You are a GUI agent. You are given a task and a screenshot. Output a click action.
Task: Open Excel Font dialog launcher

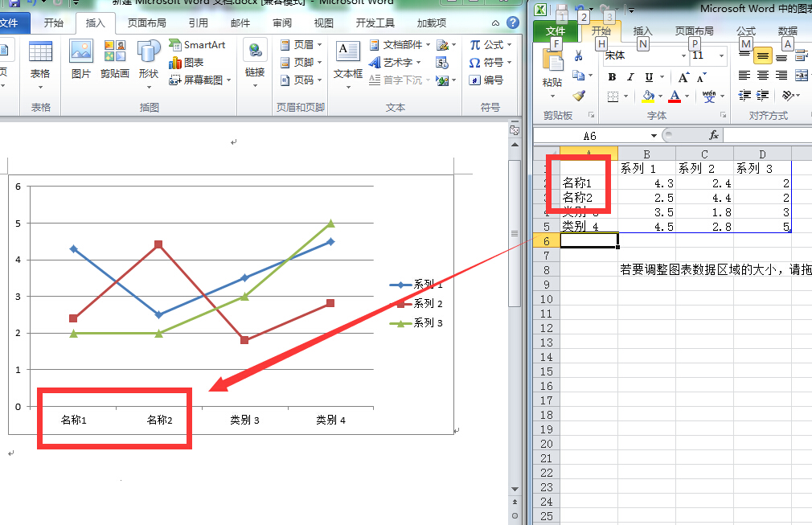click(x=723, y=115)
